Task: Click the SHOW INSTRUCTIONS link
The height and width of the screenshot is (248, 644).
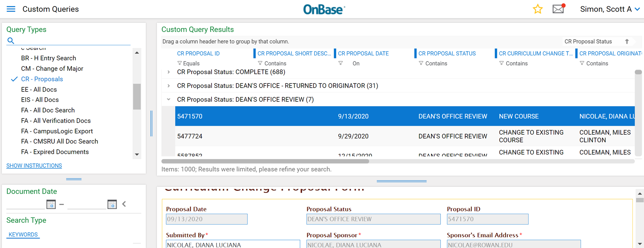Action: click(34, 166)
